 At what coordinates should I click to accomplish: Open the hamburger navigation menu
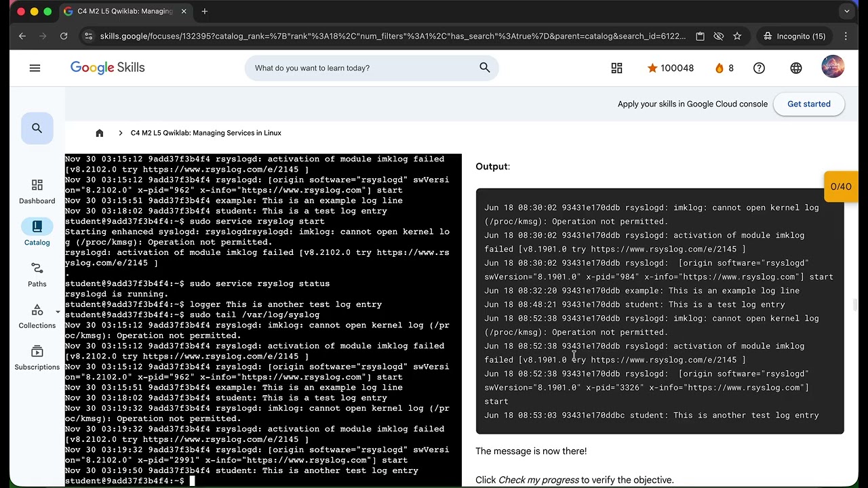click(35, 68)
